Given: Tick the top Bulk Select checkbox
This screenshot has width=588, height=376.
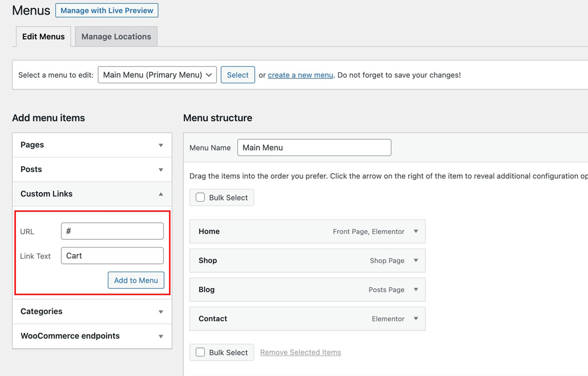Looking at the screenshot, I should point(200,198).
